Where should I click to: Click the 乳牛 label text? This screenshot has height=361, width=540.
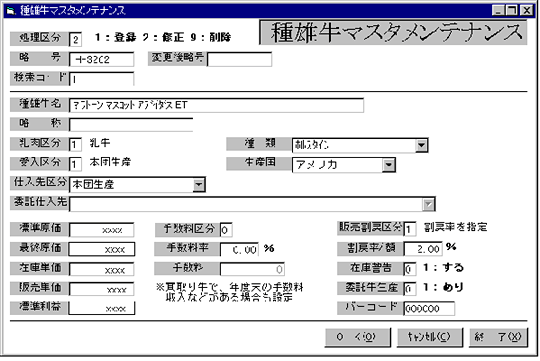(x=100, y=143)
